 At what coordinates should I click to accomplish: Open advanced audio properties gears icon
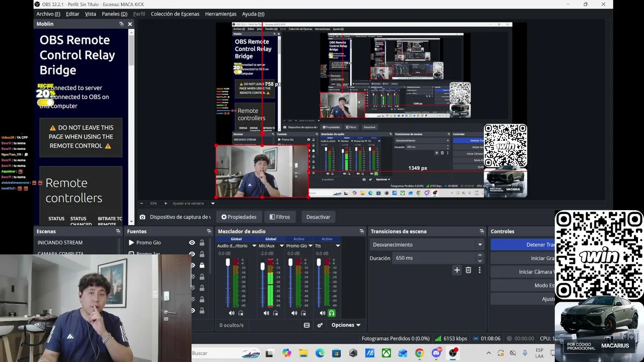(x=320, y=325)
